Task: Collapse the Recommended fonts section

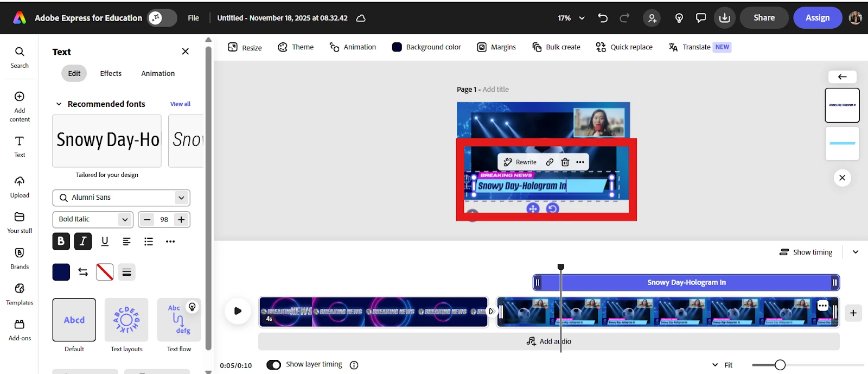Action: point(59,104)
